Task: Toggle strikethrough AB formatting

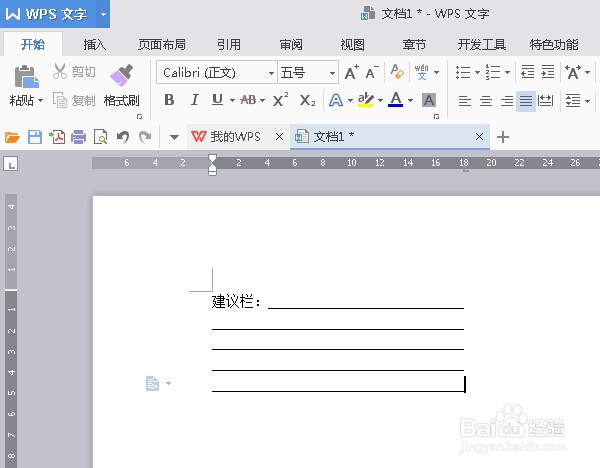Action: click(248, 100)
